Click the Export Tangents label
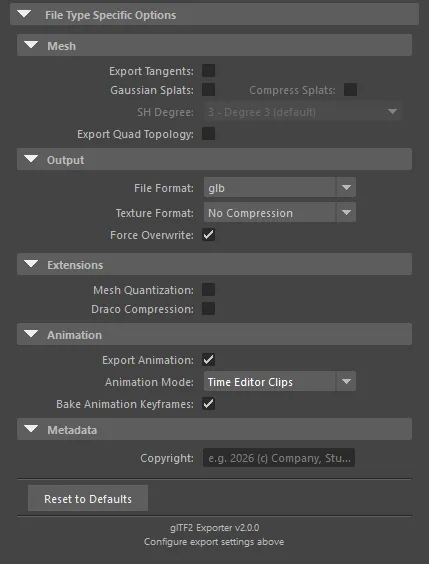Image resolution: width=429 pixels, height=564 pixels. (151, 71)
